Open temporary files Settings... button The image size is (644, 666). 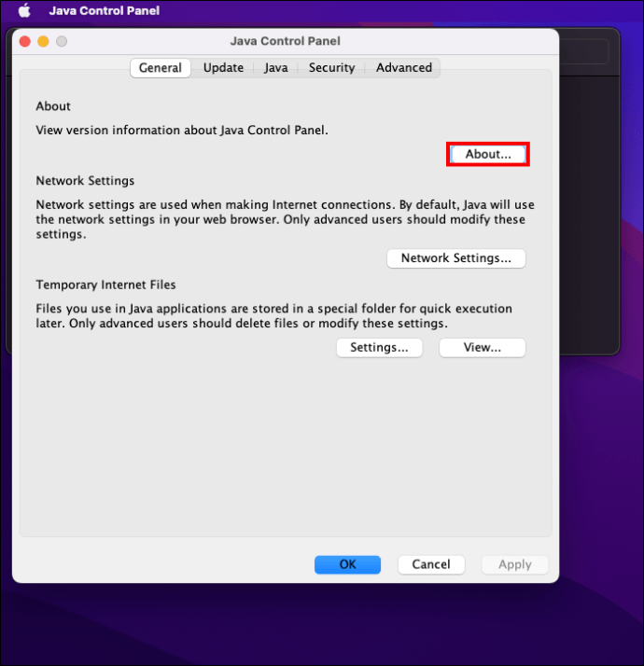379,347
